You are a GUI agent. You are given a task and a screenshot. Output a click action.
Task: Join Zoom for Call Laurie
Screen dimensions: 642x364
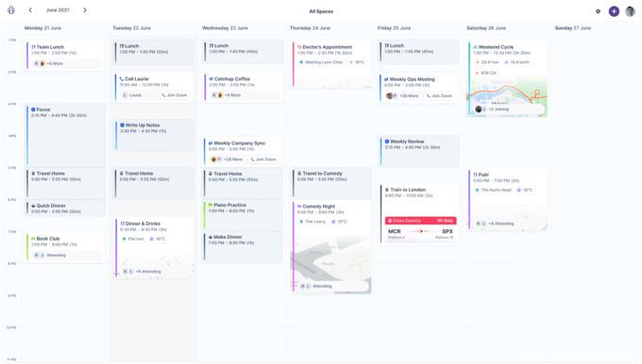click(x=175, y=95)
